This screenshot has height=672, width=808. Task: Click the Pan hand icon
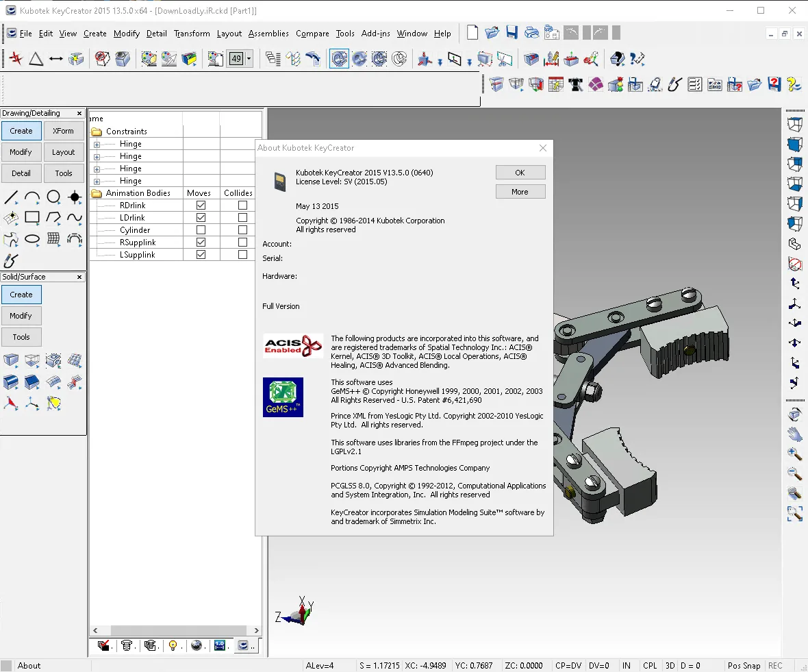pyautogui.click(x=794, y=434)
